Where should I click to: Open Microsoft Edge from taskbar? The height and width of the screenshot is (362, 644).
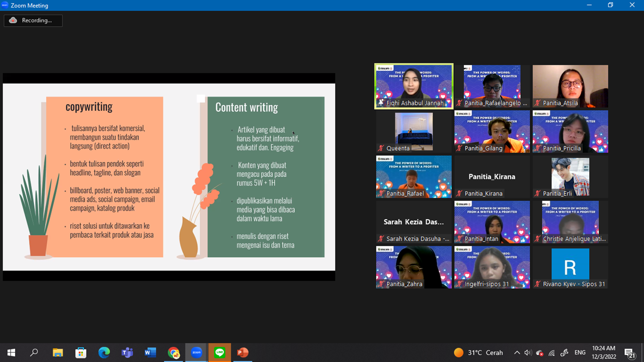pos(104,352)
